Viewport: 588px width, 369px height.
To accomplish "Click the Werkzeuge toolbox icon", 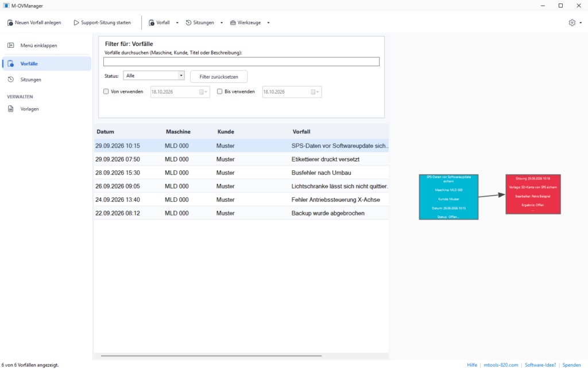I will [x=233, y=23].
